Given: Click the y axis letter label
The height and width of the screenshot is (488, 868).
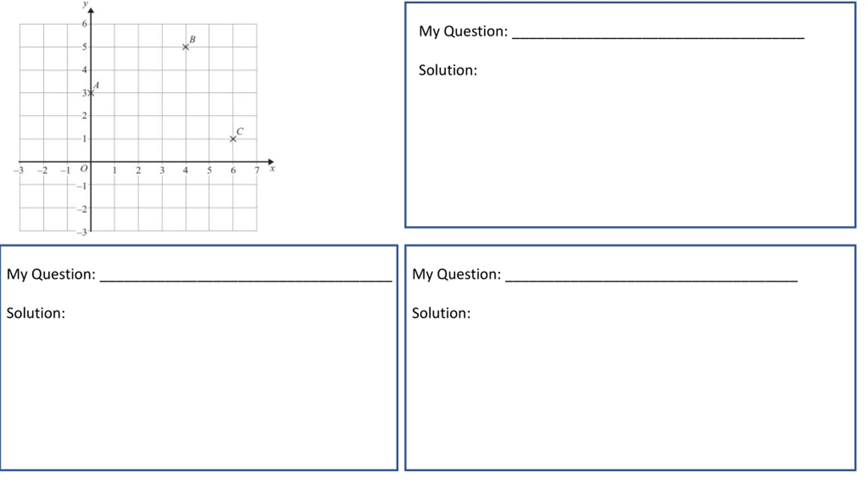Looking at the screenshot, I should pos(85,4).
